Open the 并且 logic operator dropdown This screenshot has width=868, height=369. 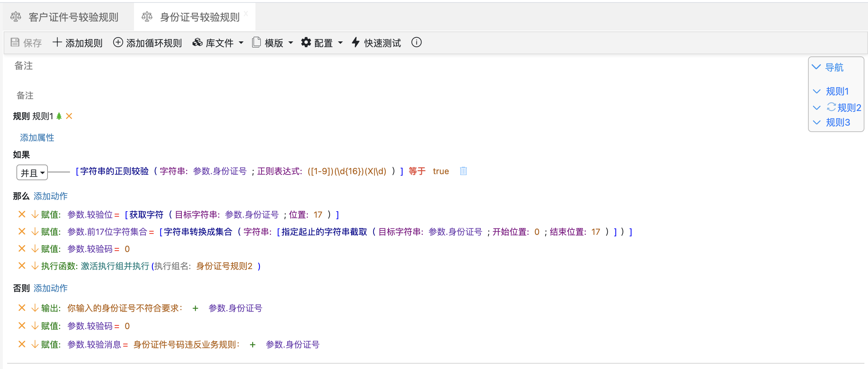[x=32, y=173]
